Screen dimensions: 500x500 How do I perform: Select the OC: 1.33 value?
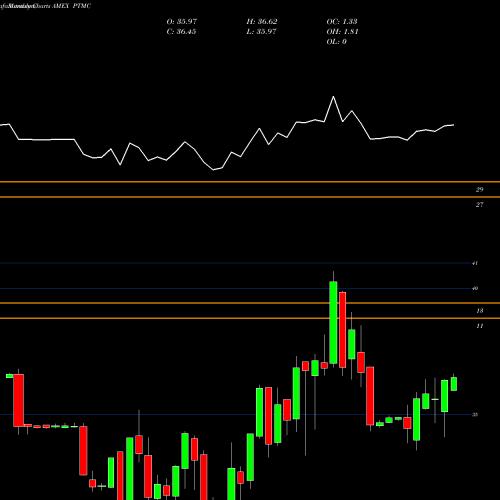tap(342, 22)
